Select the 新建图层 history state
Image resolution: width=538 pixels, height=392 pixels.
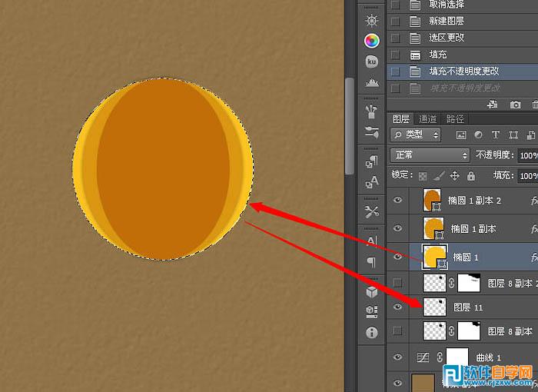click(x=463, y=22)
